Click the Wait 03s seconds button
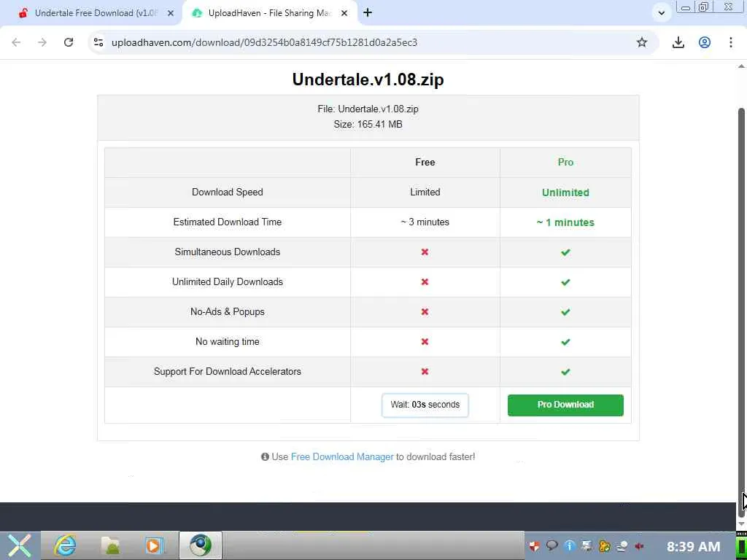 pos(425,405)
